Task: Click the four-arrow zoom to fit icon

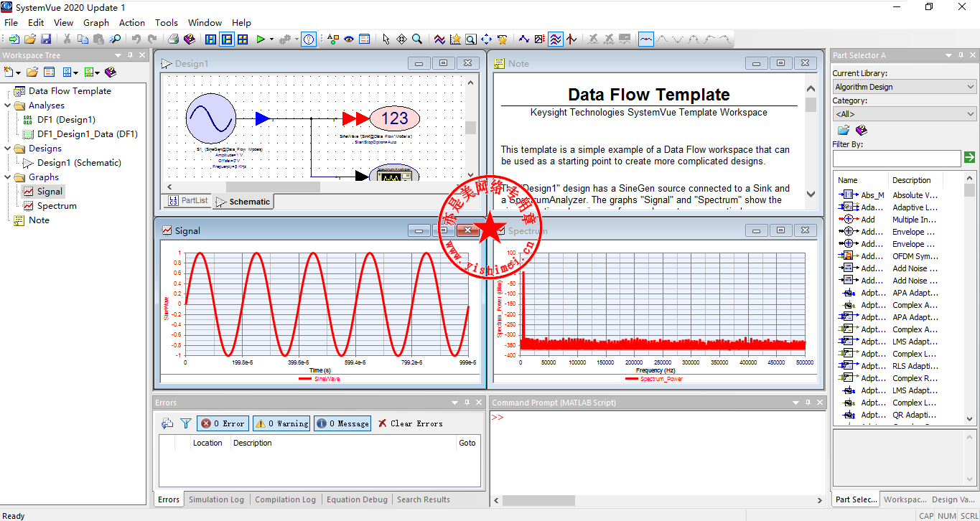Action: coord(486,39)
